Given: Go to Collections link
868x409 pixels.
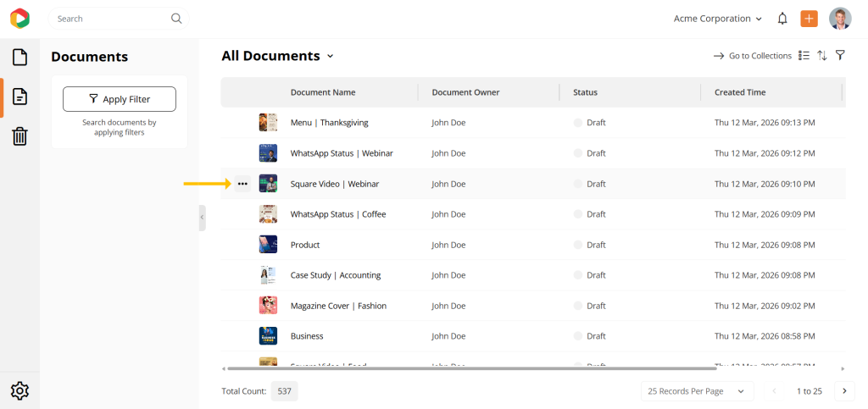Looking at the screenshot, I should point(752,56).
